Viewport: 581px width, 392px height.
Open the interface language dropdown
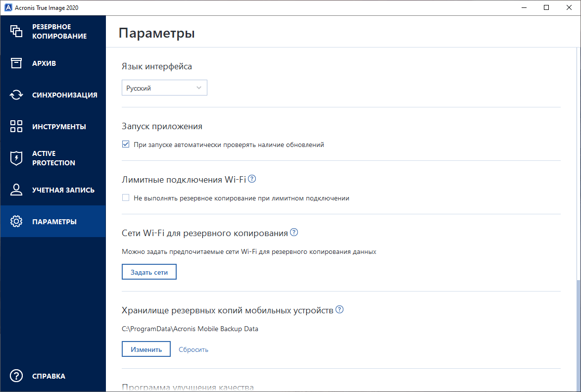(x=164, y=88)
